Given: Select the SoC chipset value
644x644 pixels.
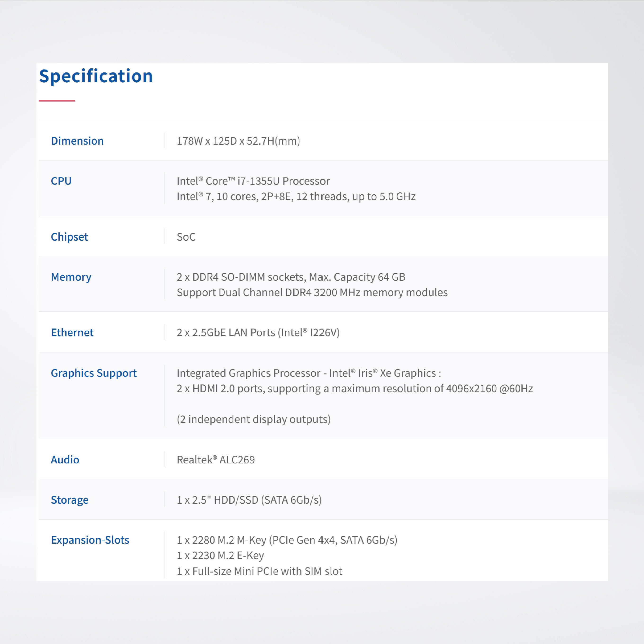Looking at the screenshot, I should pos(186,237).
